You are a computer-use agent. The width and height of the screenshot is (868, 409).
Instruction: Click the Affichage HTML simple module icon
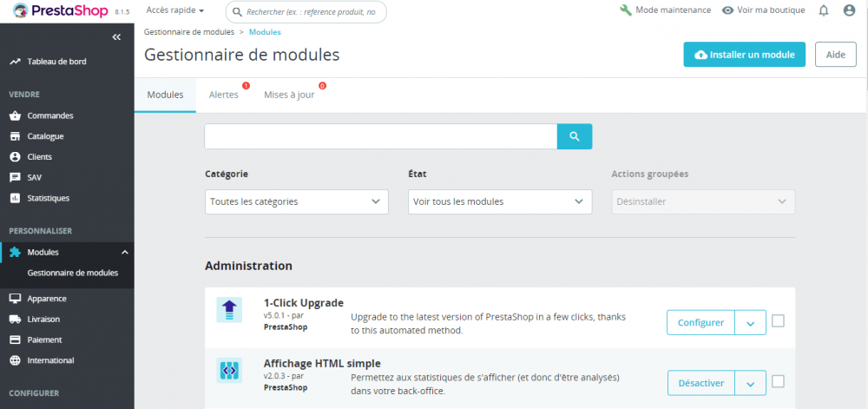click(229, 370)
